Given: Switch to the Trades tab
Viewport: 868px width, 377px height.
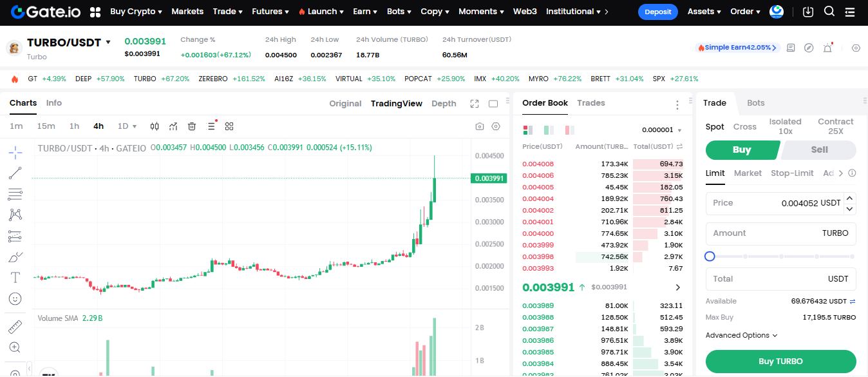Looking at the screenshot, I should click(591, 103).
